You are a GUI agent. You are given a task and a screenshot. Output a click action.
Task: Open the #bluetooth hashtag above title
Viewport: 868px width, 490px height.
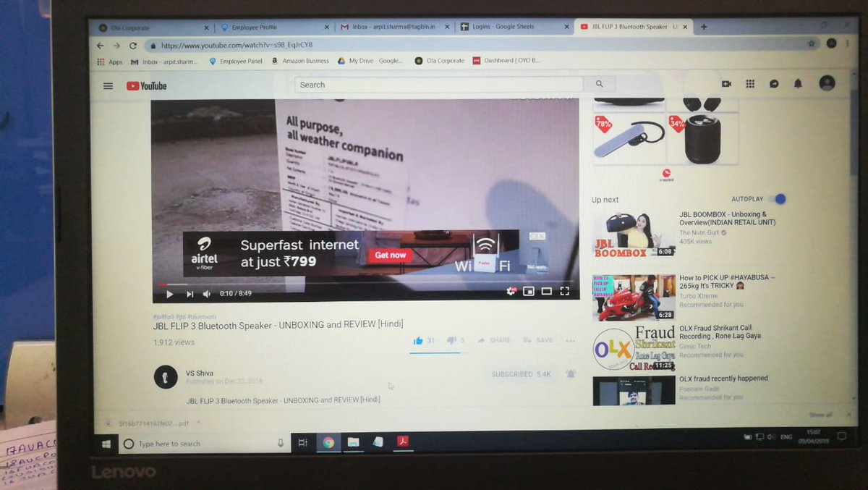203,317
